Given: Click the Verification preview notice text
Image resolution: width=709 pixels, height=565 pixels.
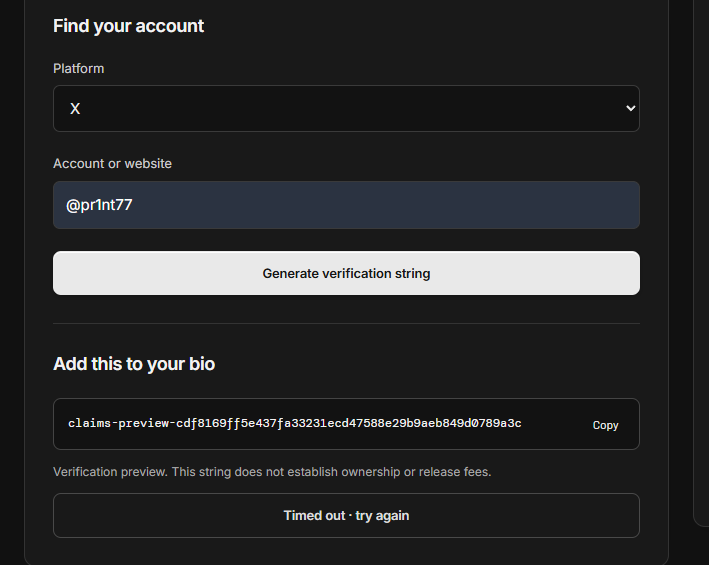Looking at the screenshot, I should tap(272, 472).
